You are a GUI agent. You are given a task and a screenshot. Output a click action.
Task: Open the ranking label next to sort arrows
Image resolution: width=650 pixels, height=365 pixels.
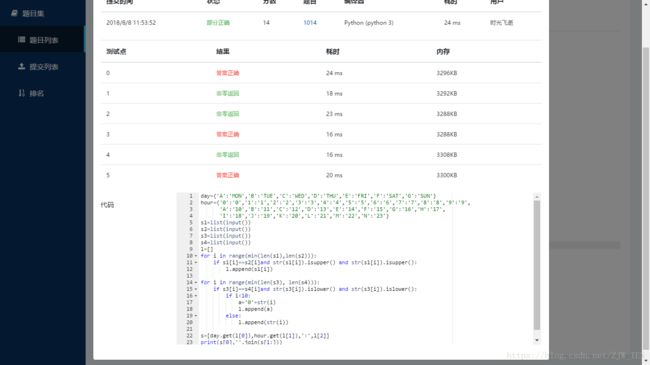point(37,93)
